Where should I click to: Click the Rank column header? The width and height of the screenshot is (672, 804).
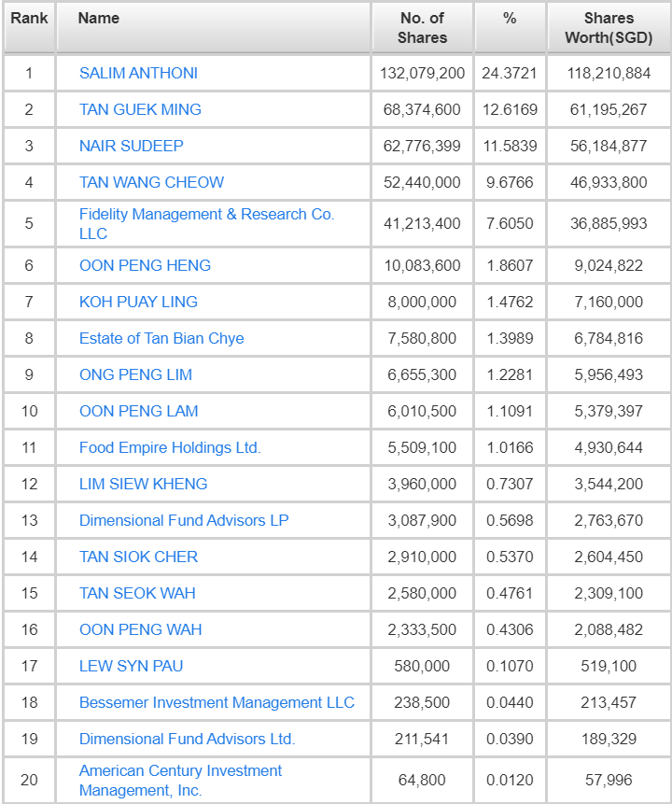pos(29,18)
